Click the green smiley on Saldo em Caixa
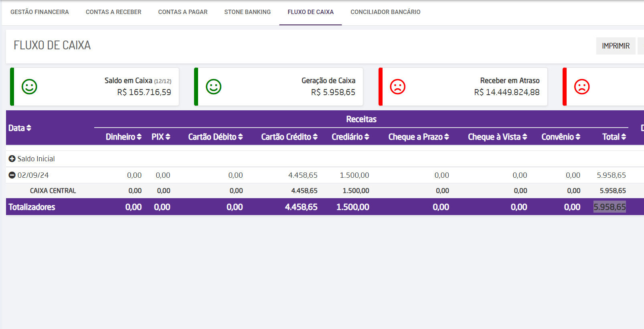This screenshot has height=329, width=644. [29, 87]
